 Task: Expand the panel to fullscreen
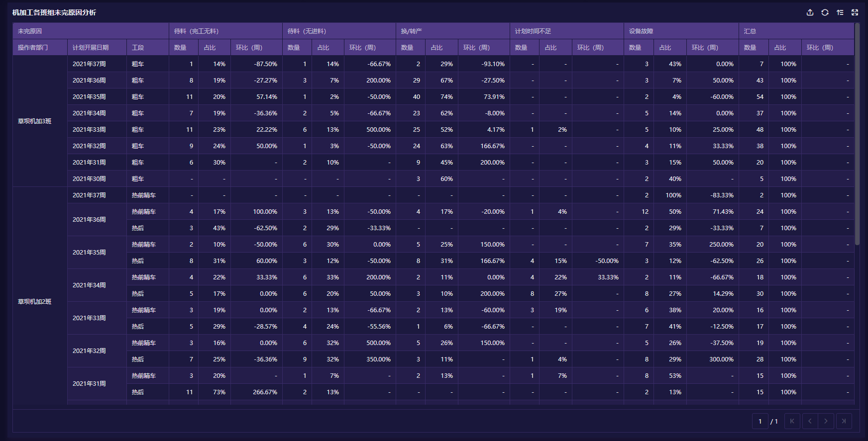855,12
